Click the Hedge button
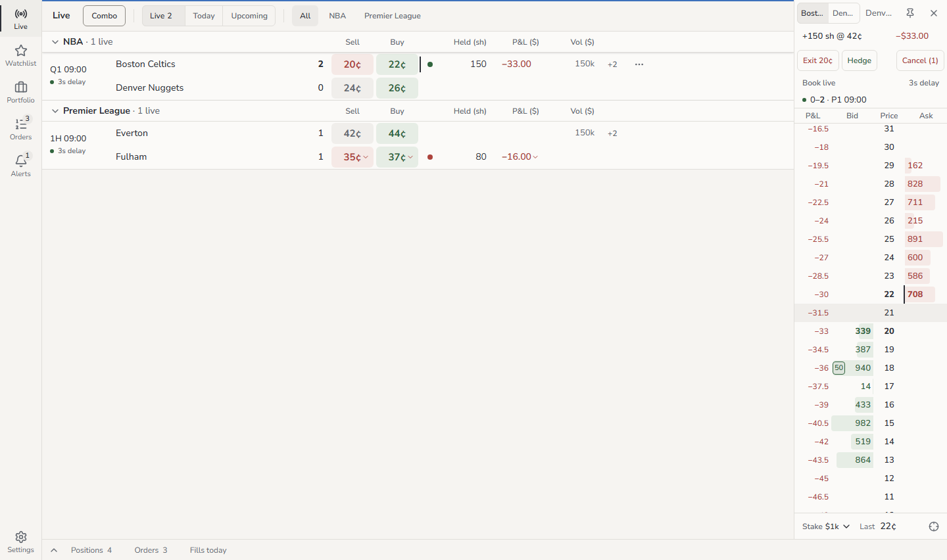 [x=860, y=60]
